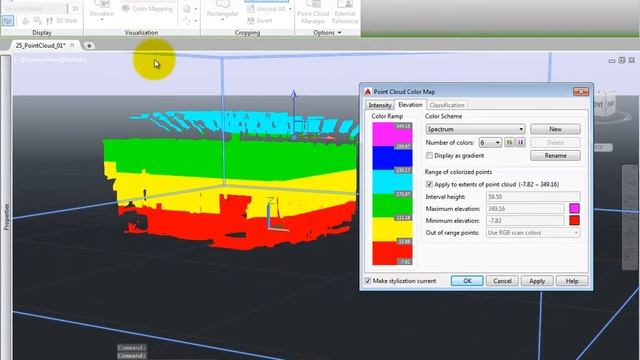Image resolution: width=640 pixels, height=360 pixels.
Task: Select the 25_PointCloud_01 drawing tab
Action: (x=40, y=45)
